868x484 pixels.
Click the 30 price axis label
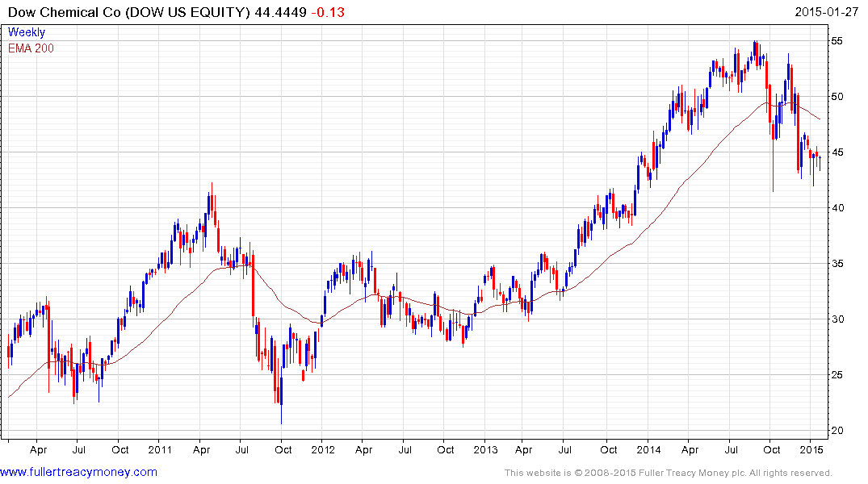tap(837, 319)
